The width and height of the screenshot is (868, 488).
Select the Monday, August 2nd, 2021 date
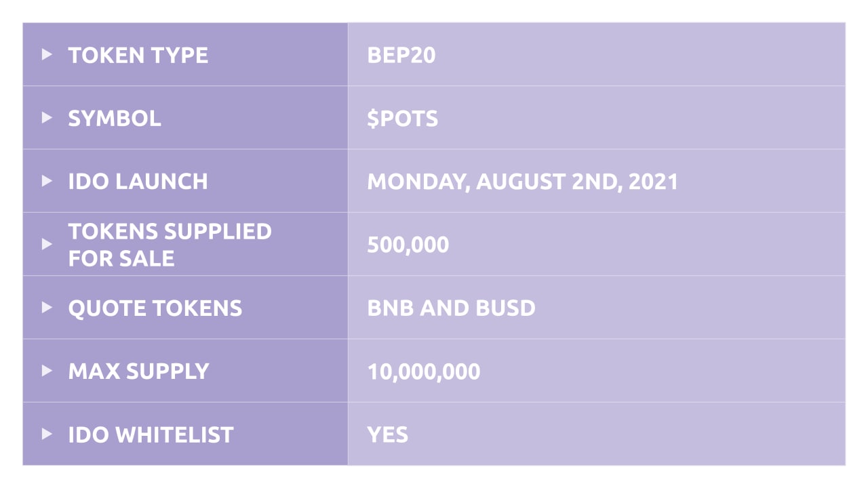point(522,182)
